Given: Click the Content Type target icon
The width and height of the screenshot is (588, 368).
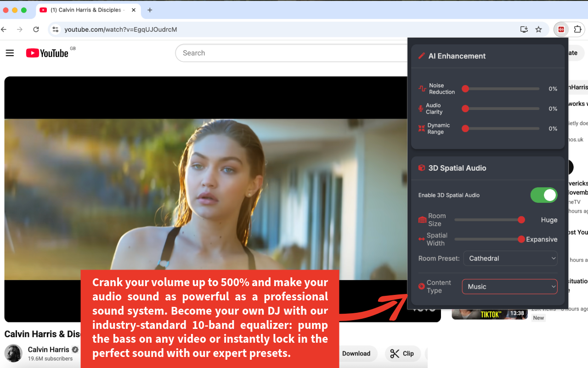Looking at the screenshot, I should [421, 286].
